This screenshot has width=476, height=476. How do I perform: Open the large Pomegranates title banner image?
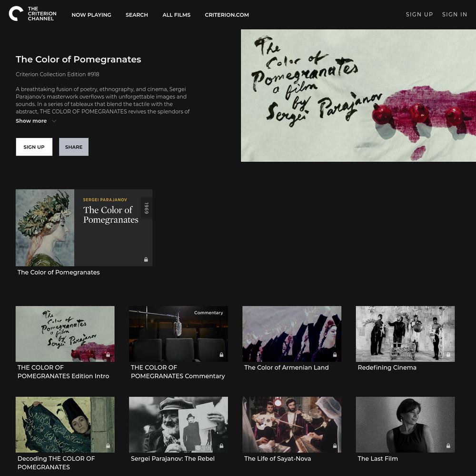[x=358, y=96]
